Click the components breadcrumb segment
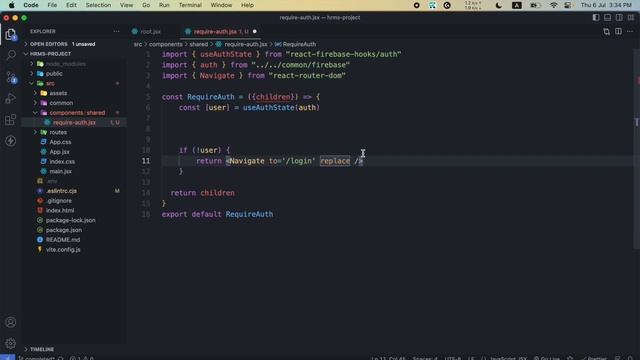Image resolution: width=640 pixels, height=360 pixels. point(166,44)
